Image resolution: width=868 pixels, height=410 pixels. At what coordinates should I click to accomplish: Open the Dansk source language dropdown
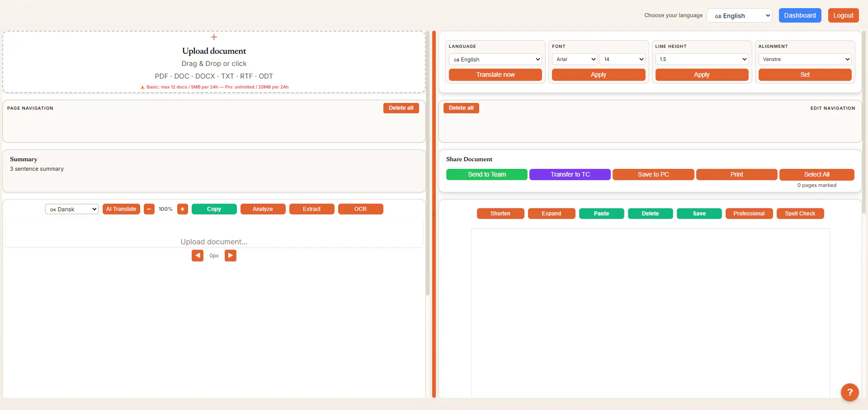72,209
